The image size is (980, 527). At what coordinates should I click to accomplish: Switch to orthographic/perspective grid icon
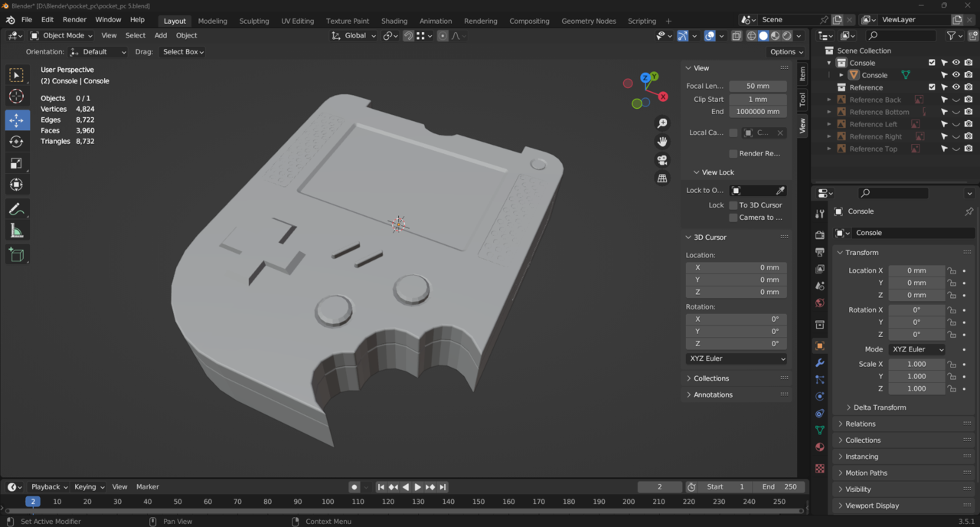pos(662,178)
